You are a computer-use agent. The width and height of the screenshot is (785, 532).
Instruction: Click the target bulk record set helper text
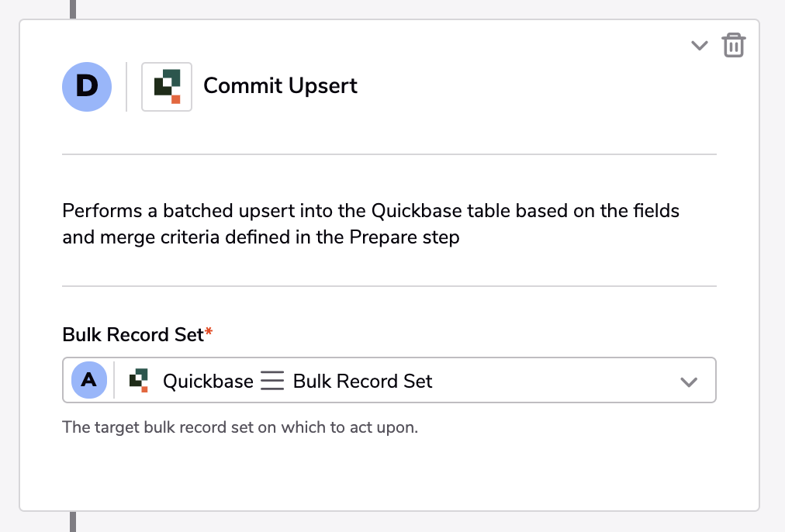(240, 427)
